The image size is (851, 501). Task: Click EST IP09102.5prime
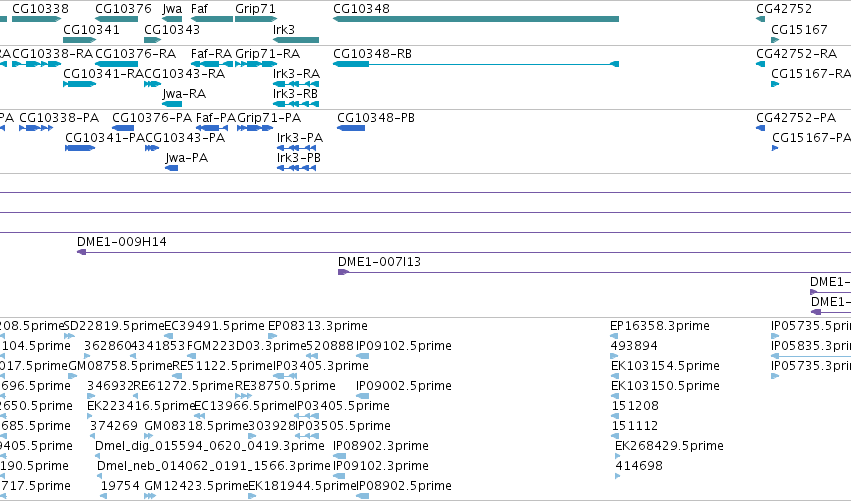click(x=403, y=346)
